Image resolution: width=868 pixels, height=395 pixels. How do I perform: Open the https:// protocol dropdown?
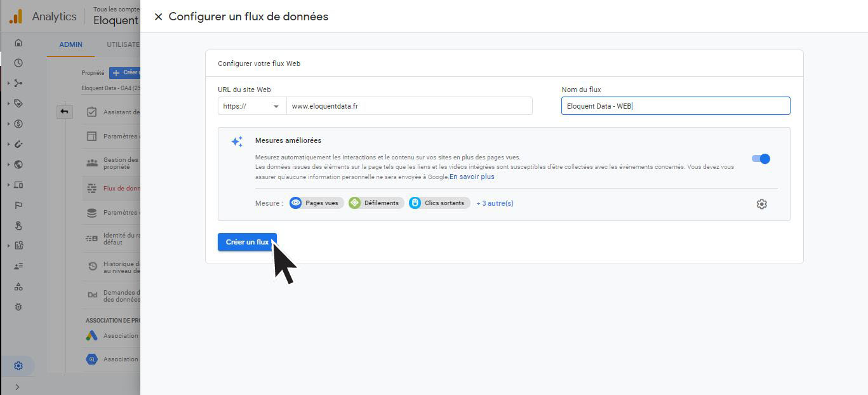[x=251, y=106]
